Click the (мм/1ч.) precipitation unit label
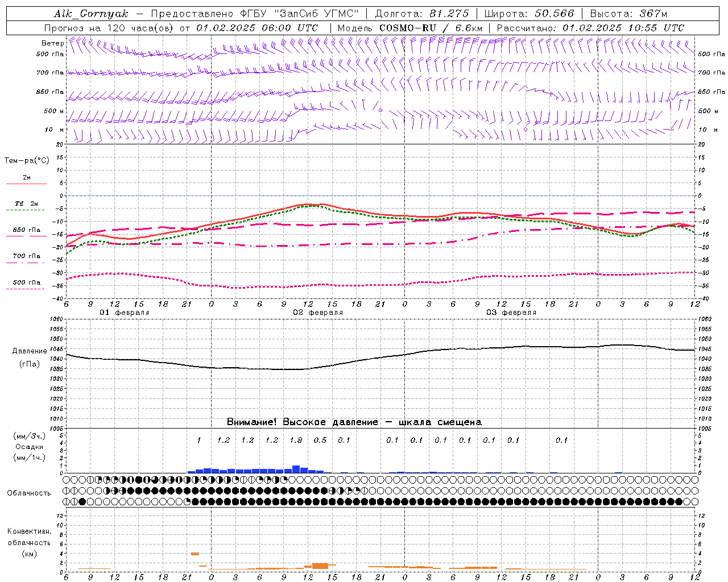728x582 pixels. 30,458
